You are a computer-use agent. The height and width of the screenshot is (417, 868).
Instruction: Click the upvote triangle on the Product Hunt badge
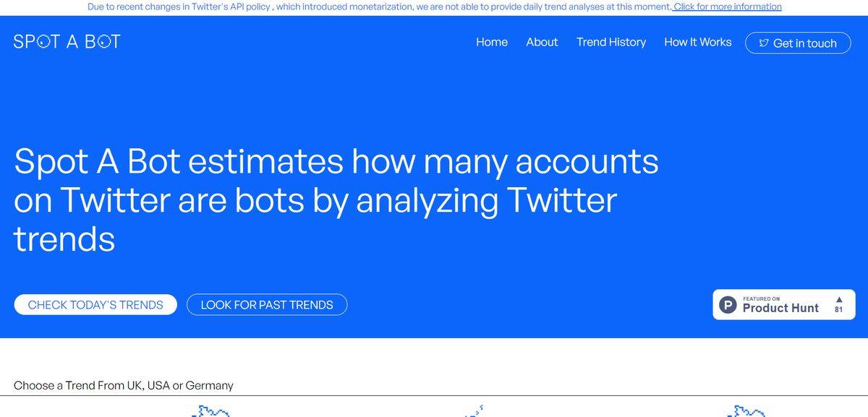(x=838, y=299)
